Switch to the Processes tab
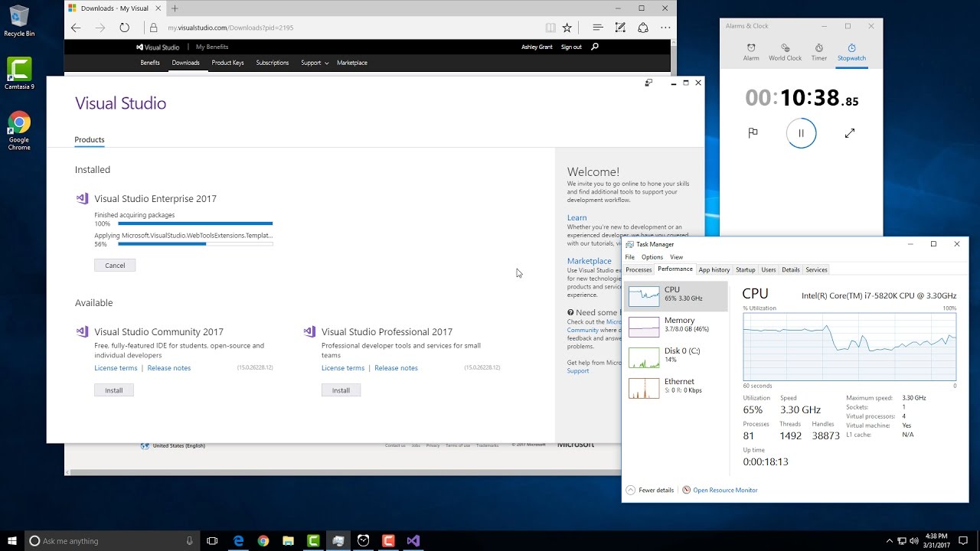The image size is (980, 551). (639, 269)
